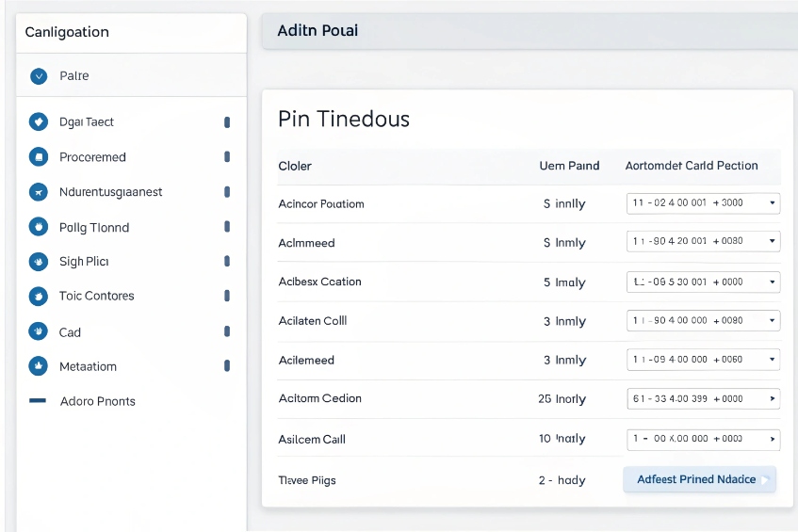
Task: Open Dgai Taect in the sidebar
Action: 87,122
